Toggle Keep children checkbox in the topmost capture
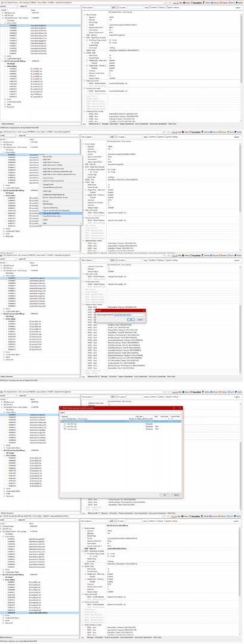This screenshot has width=244, height=644. (150, 7)
